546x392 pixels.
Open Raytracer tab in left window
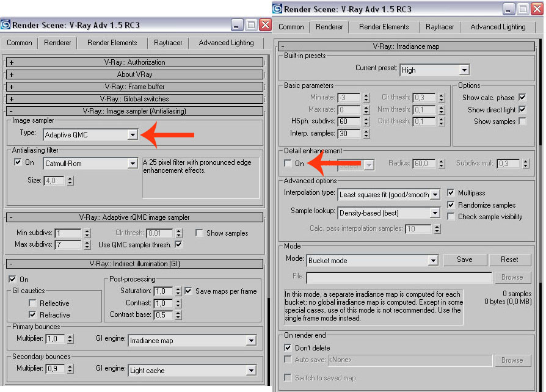click(168, 43)
